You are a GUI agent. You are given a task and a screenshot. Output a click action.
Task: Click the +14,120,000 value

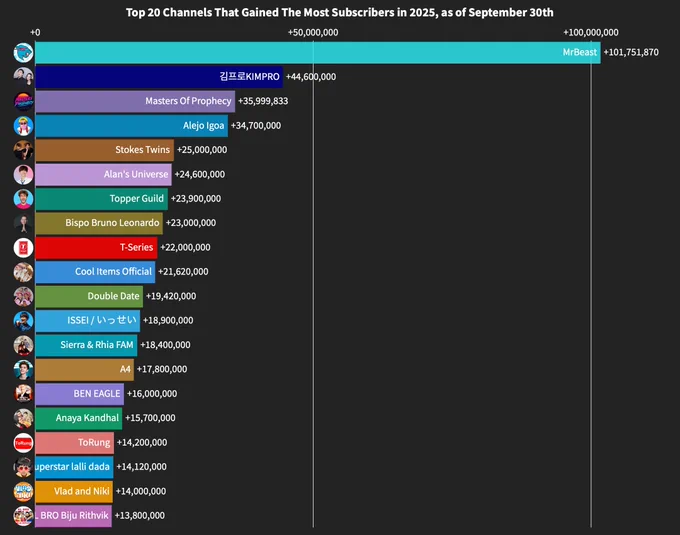[x=141, y=467]
